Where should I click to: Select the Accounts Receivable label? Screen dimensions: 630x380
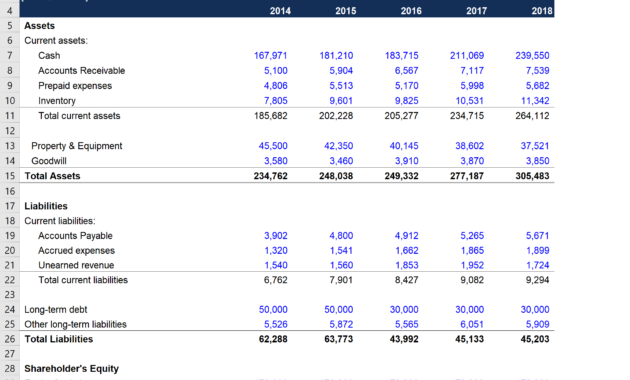click(82, 71)
